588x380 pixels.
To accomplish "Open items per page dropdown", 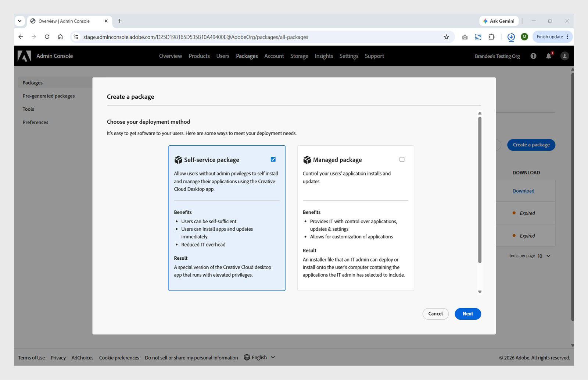I will tap(544, 256).
